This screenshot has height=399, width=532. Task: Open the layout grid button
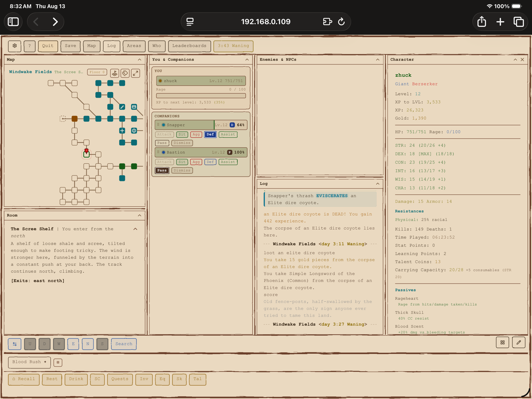[502, 342]
